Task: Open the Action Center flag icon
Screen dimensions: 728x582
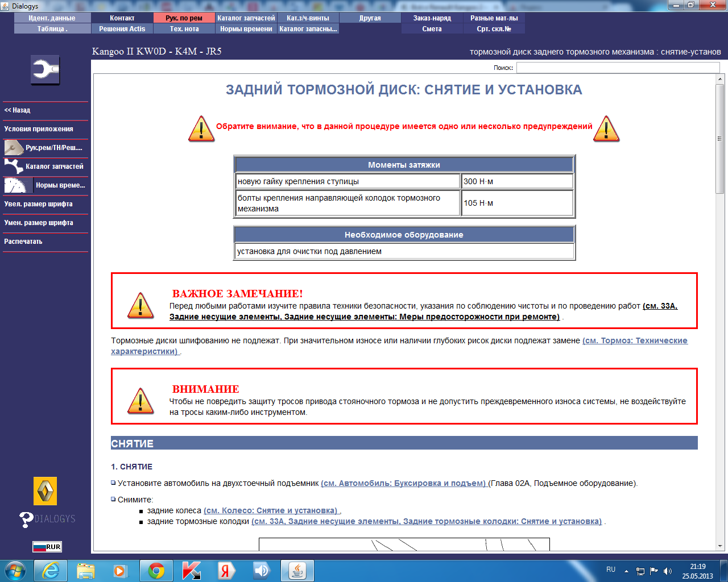Action: point(654,571)
